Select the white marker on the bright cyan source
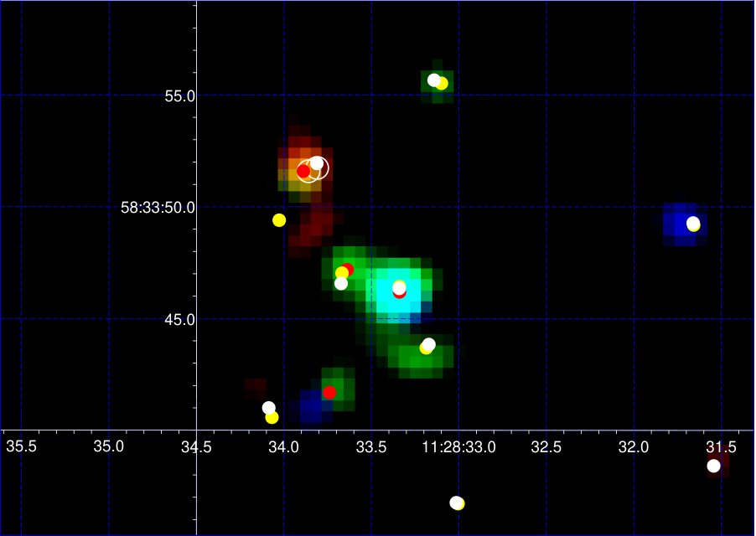Image resolution: width=756 pixels, height=536 pixels. tap(399, 287)
